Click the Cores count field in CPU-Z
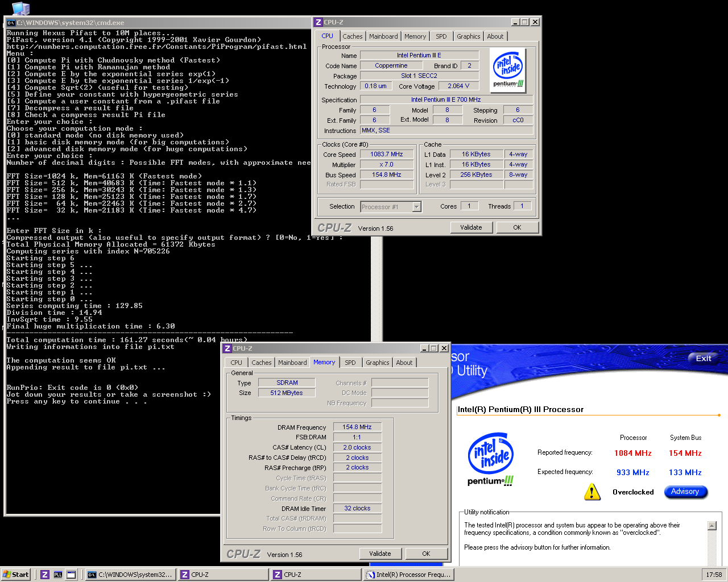Screen dimensions: 728x582 469,206
